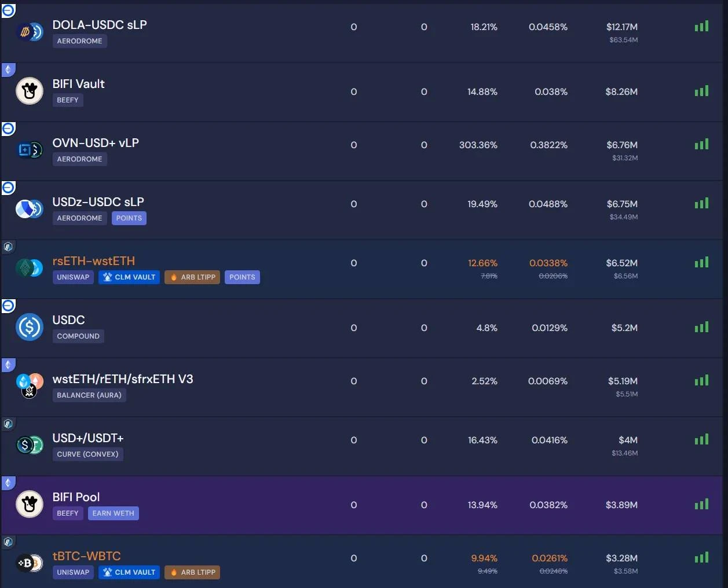Open the tBTC-WBTC vault link

coord(86,556)
